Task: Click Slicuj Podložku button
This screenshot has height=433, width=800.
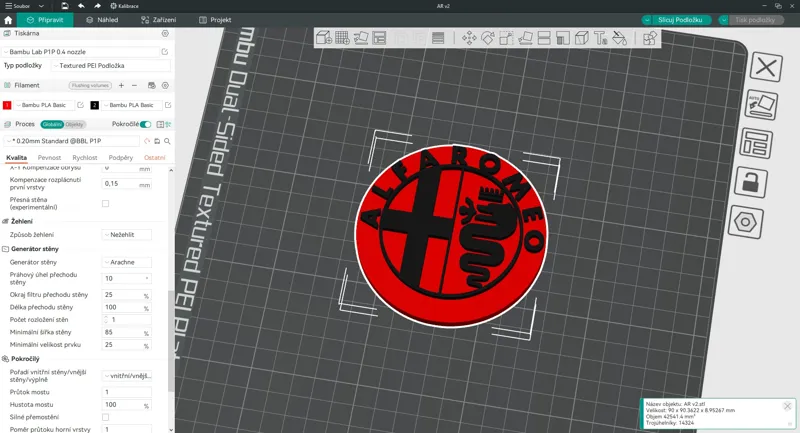Action: tap(680, 20)
